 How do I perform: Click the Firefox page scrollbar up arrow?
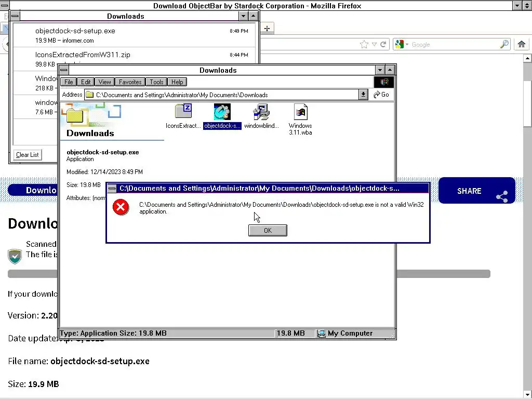(x=528, y=58)
